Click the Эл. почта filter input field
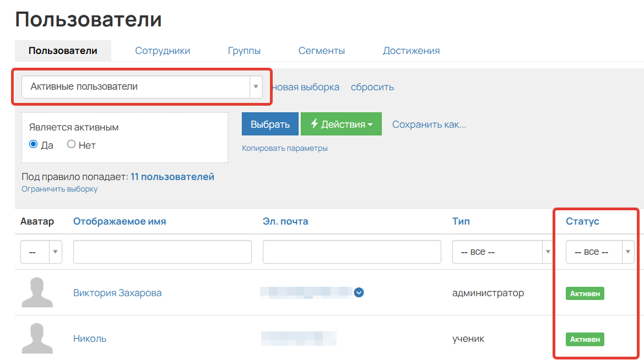Screen dimensions: 644x360 pyautogui.click(x=351, y=252)
